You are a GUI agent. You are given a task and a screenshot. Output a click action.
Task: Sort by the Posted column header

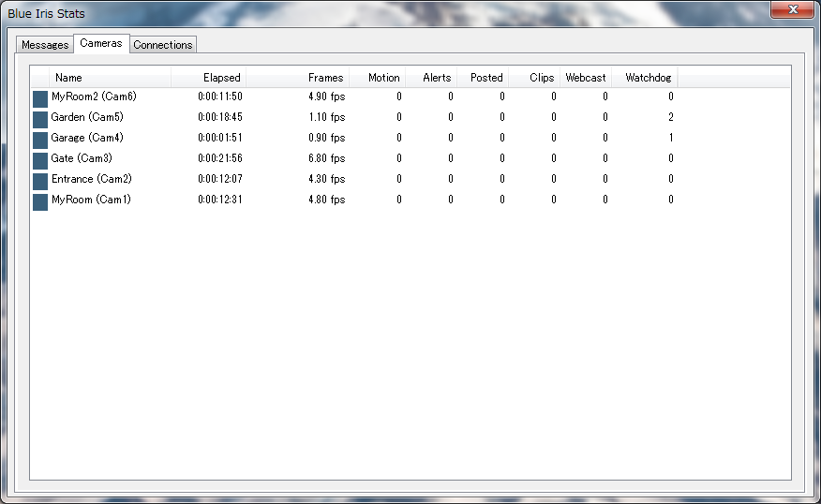tap(483, 78)
